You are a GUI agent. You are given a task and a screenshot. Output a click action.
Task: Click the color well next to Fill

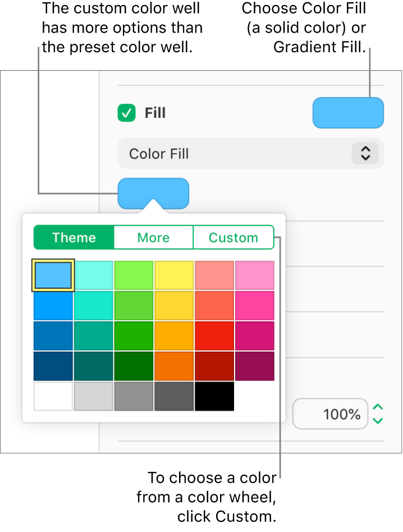[348, 112]
